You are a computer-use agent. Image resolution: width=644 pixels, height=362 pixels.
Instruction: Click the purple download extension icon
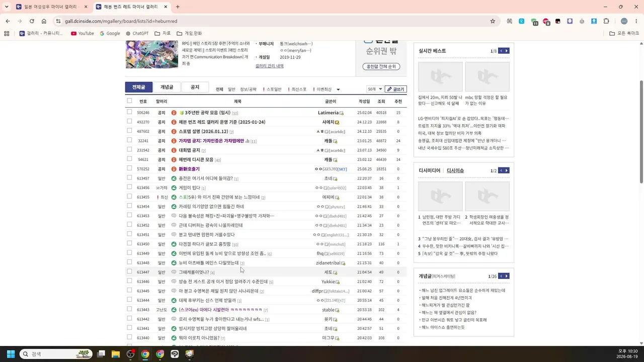click(570, 21)
